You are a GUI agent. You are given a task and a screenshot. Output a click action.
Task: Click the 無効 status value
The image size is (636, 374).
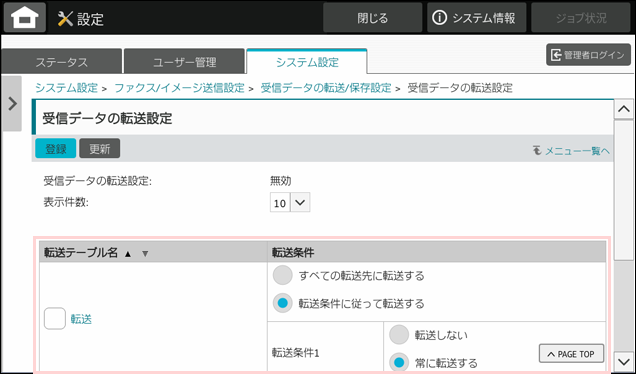281,181
